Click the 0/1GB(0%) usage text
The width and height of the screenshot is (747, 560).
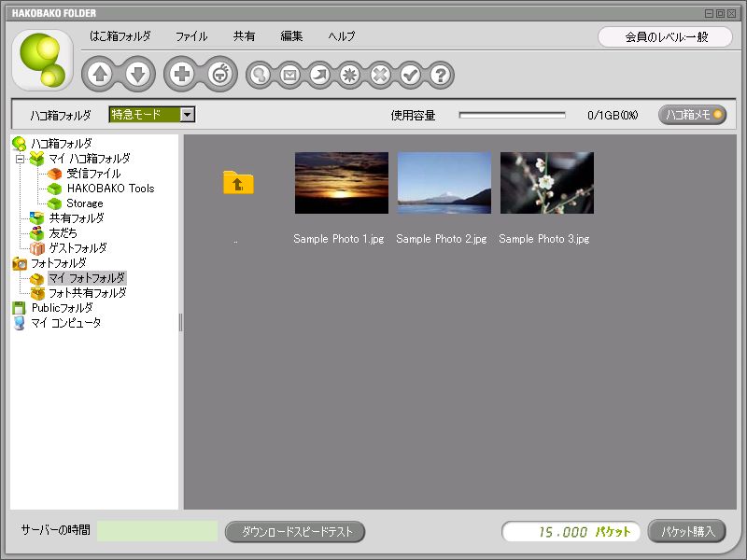tap(613, 115)
